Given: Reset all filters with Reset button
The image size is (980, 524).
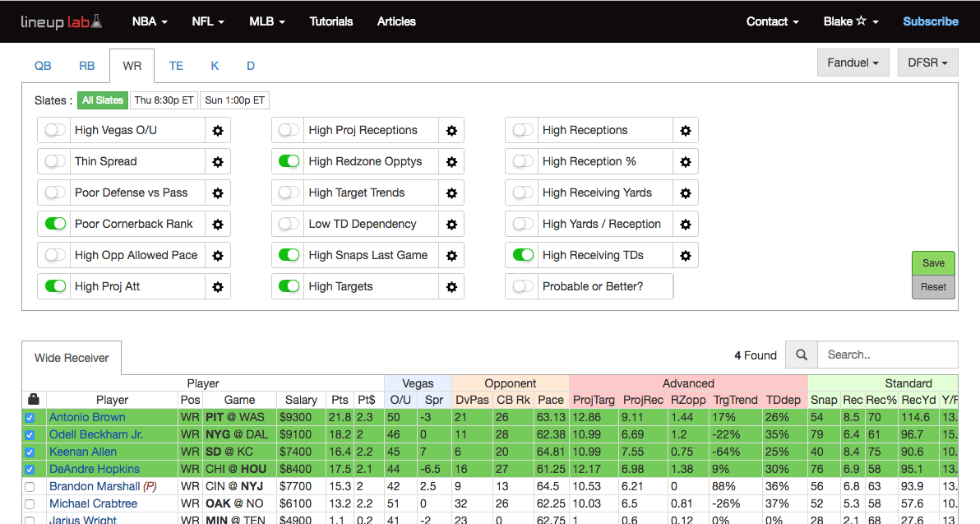Looking at the screenshot, I should [x=933, y=287].
